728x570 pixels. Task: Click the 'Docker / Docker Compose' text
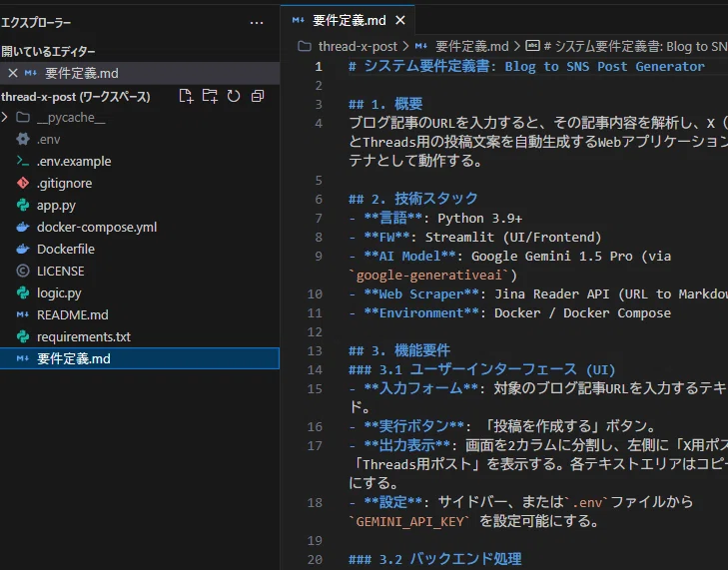coord(582,313)
